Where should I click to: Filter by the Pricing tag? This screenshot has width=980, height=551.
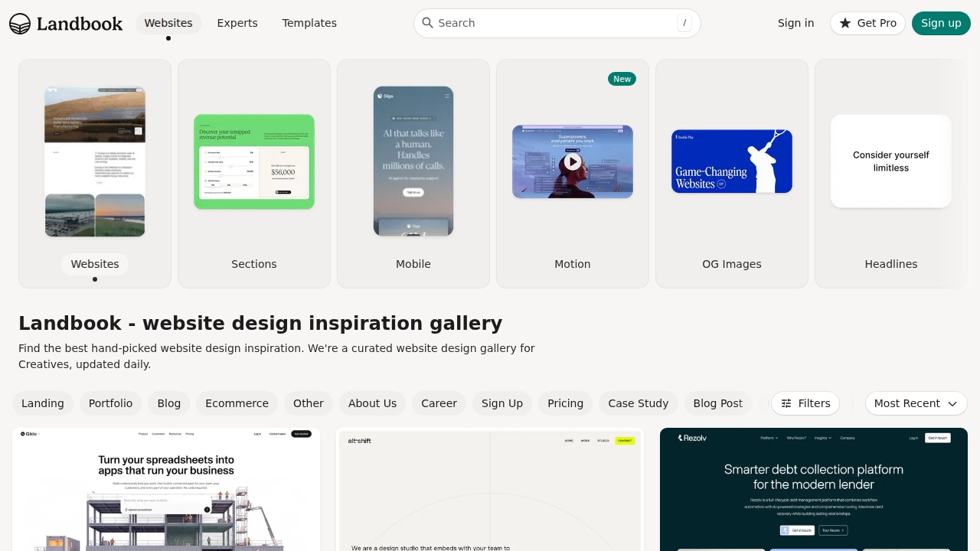coord(566,403)
